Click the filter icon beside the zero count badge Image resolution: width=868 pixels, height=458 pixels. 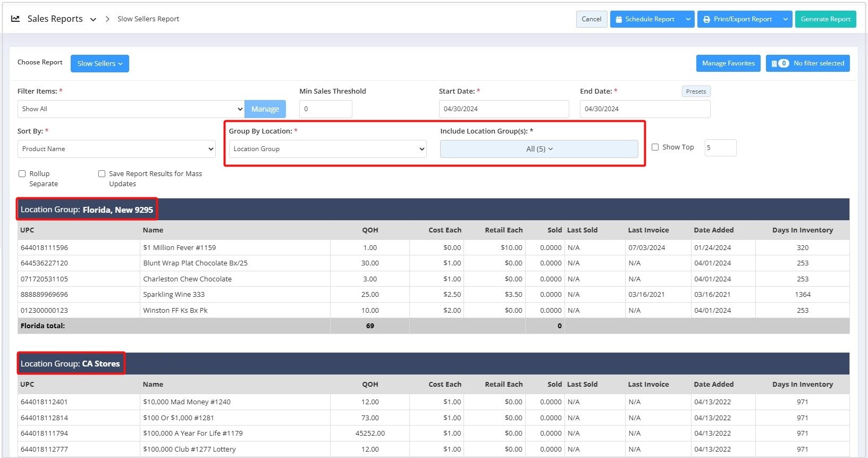774,63
